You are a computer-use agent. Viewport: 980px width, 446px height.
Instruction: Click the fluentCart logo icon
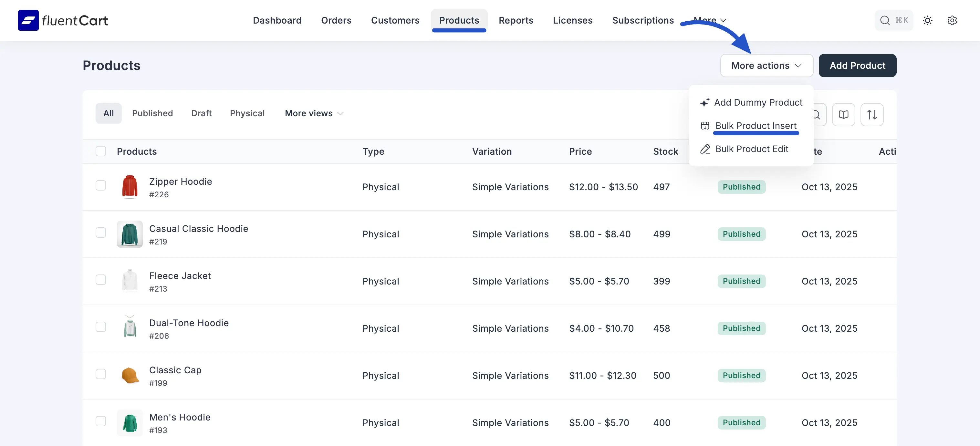coord(28,20)
